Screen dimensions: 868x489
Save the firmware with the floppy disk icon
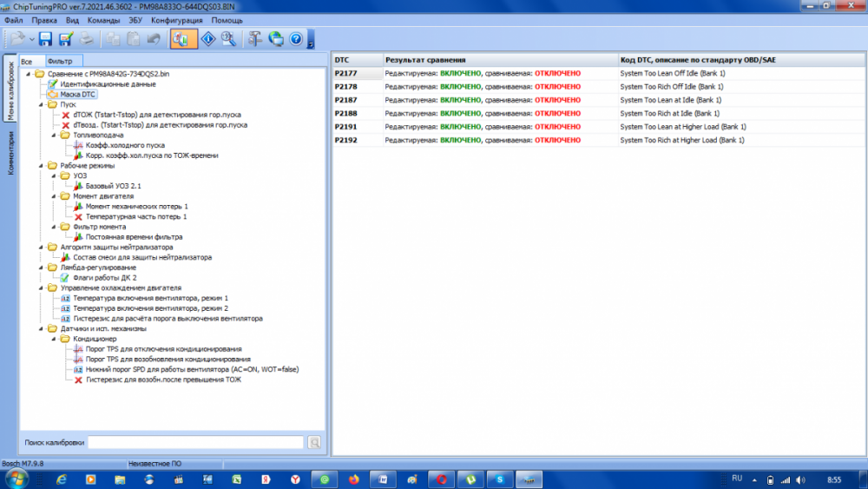click(x=45, y=39)
